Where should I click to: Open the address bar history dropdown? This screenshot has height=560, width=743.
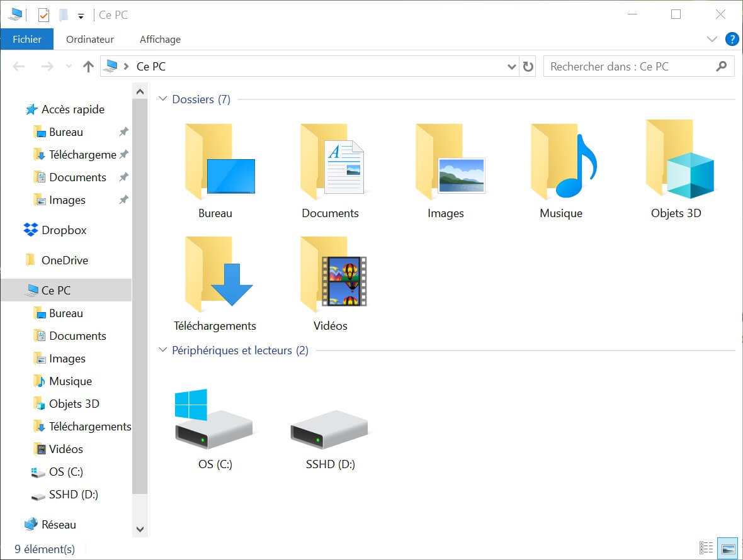(x=511, y=67)
